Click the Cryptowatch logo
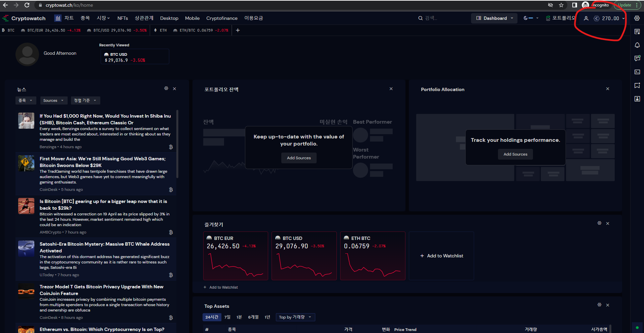This screenshot has height=333, width=644. 24,18
